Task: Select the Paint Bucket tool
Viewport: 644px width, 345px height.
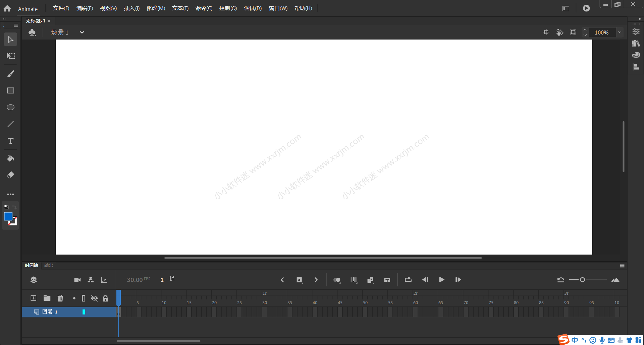Action: point(11,158)
